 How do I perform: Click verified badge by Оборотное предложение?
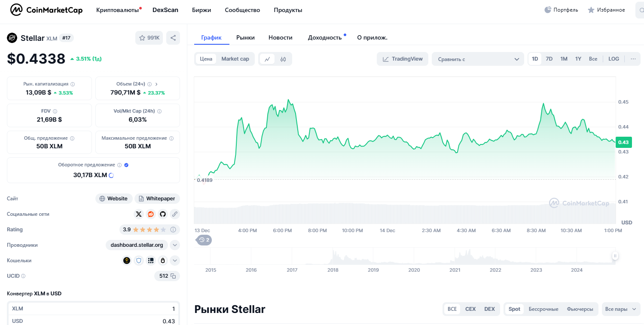(126, 165)
